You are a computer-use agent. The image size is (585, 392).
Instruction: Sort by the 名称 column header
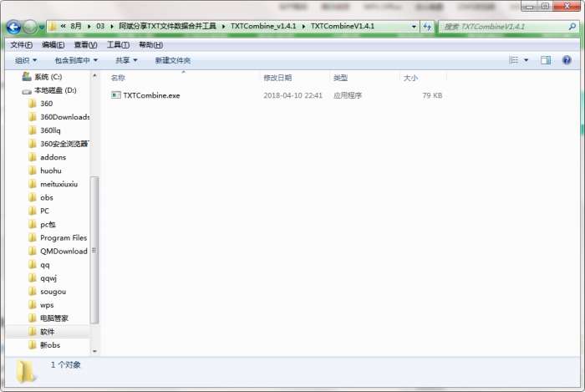118,78
